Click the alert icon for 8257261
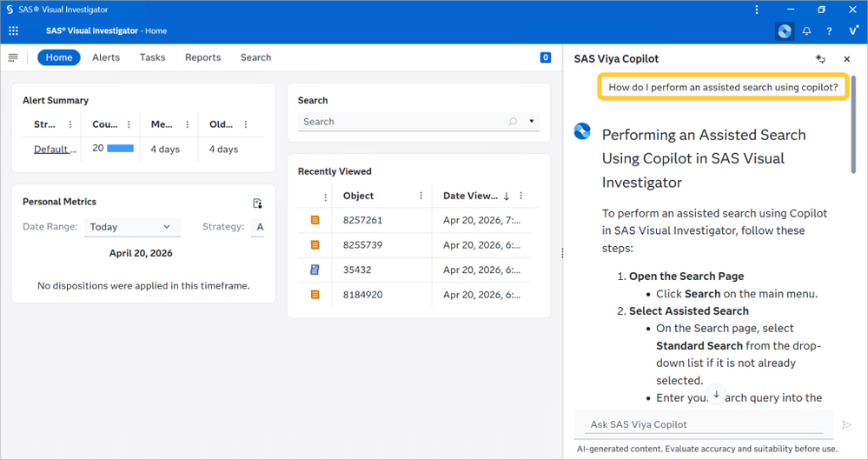Image resolution: width=868 pixels, height=460 pixels. coord(315,220)
